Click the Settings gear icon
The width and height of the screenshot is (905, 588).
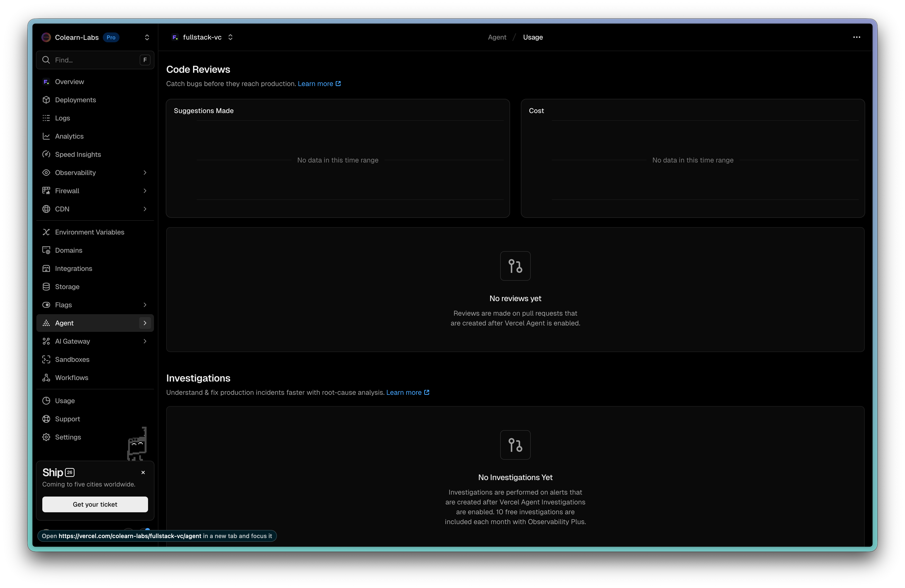46,438
